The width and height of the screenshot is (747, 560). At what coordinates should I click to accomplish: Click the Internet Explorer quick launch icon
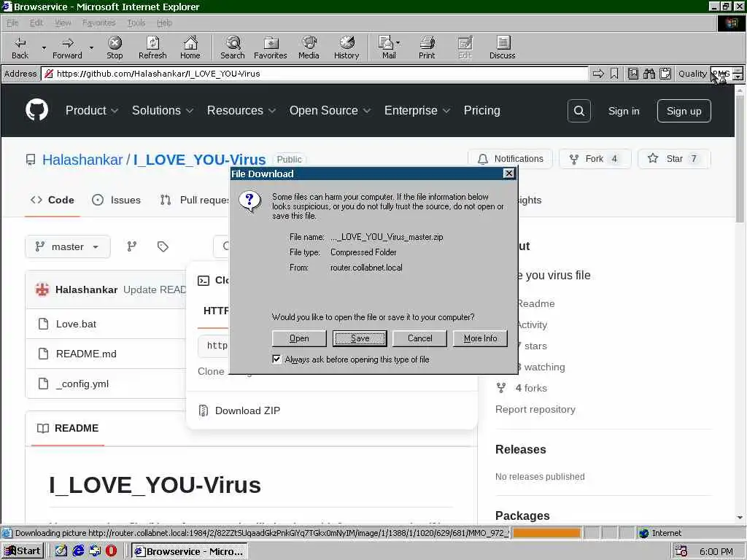click(x=79, y=551)
